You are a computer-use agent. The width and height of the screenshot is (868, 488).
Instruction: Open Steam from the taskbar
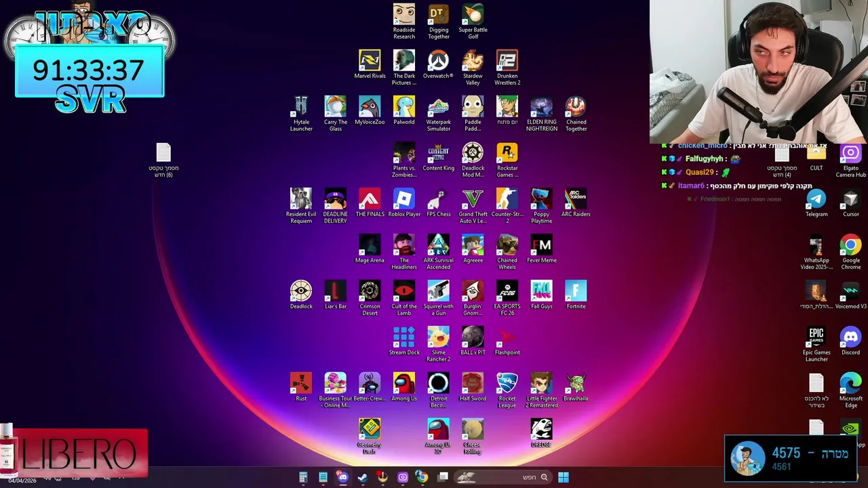click(x=363, y=477)
